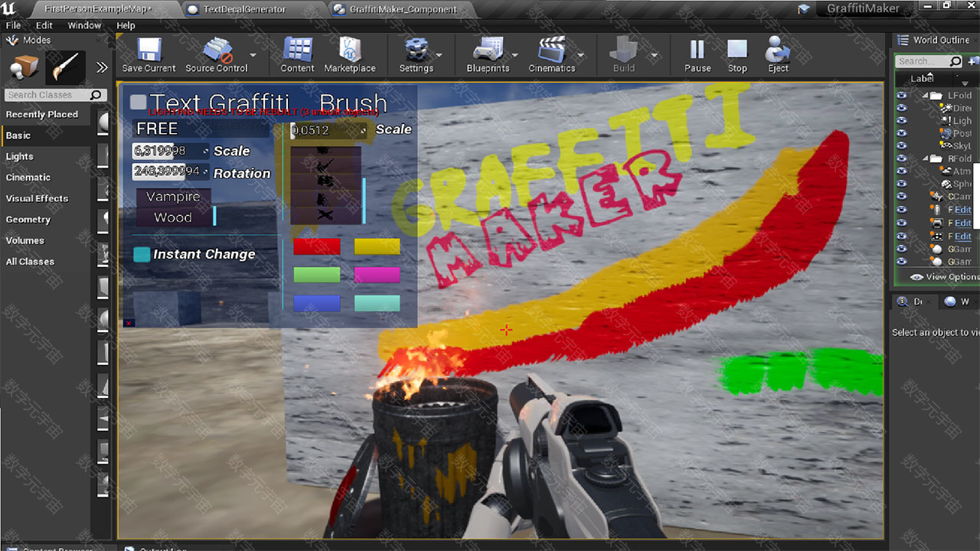The image size is (980, 551).
Task: Open the Help menu
Action: pyautogui.click(x=126, y=25)
